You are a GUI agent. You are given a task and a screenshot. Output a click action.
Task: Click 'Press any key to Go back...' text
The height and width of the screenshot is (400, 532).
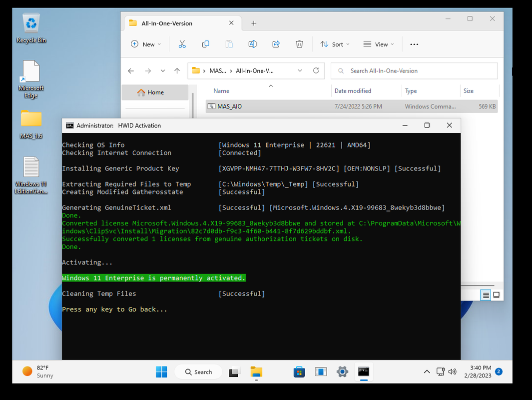(114, 309)
